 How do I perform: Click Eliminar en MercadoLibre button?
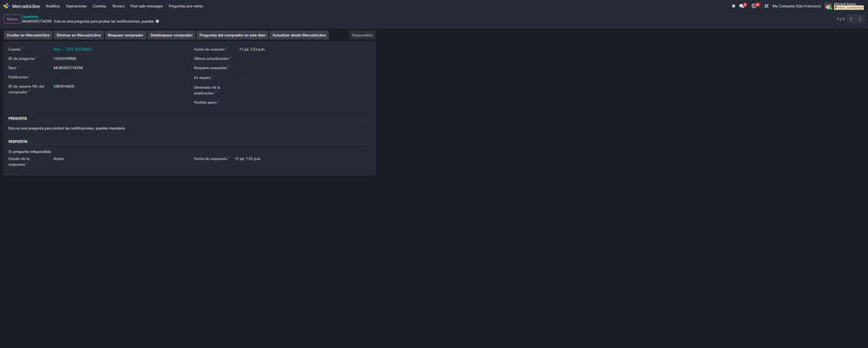point(79,35)
